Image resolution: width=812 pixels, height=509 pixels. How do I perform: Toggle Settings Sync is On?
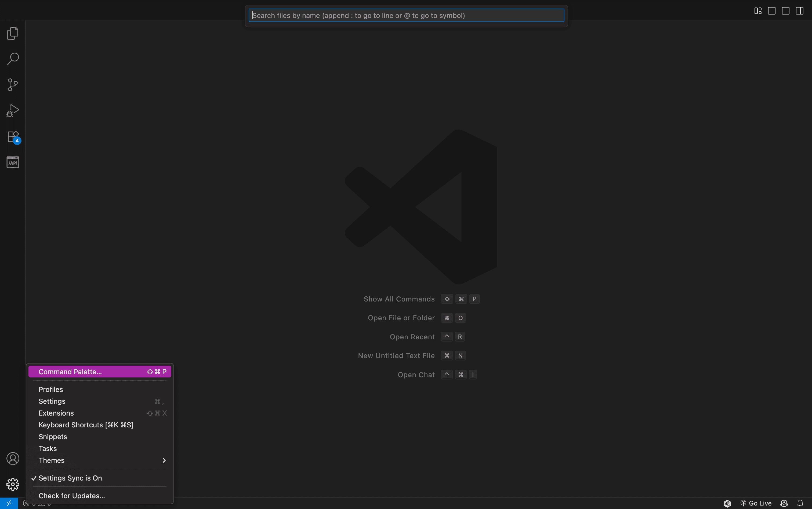pyautogui.click(x=70, y=478)
